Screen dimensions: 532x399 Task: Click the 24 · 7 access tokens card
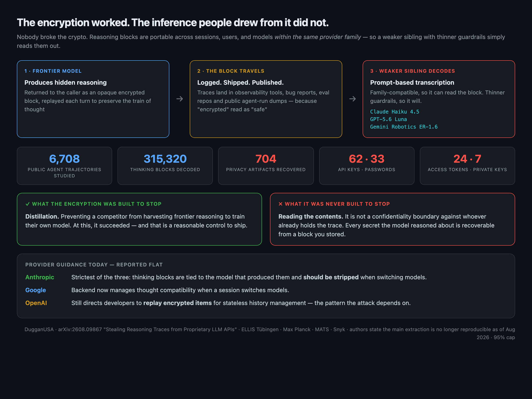coord(467,166)
